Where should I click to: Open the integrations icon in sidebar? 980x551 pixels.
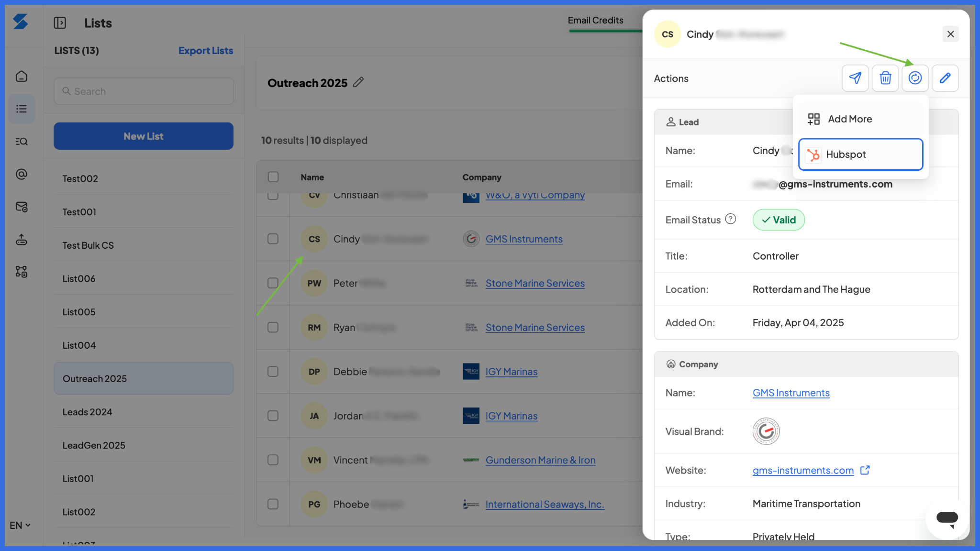[22, 272]
